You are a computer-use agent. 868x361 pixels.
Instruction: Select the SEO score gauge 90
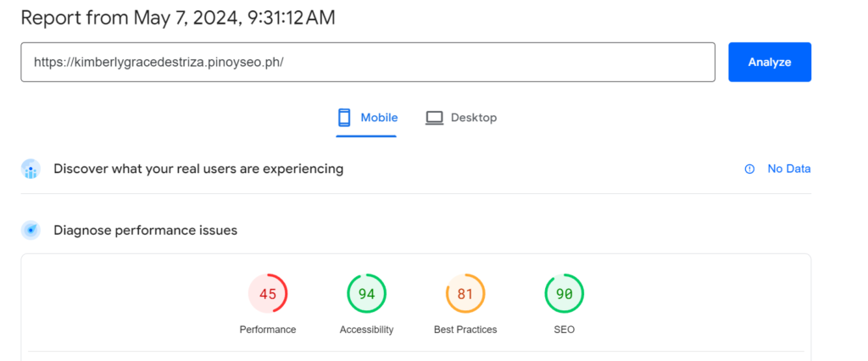point(564,293)
